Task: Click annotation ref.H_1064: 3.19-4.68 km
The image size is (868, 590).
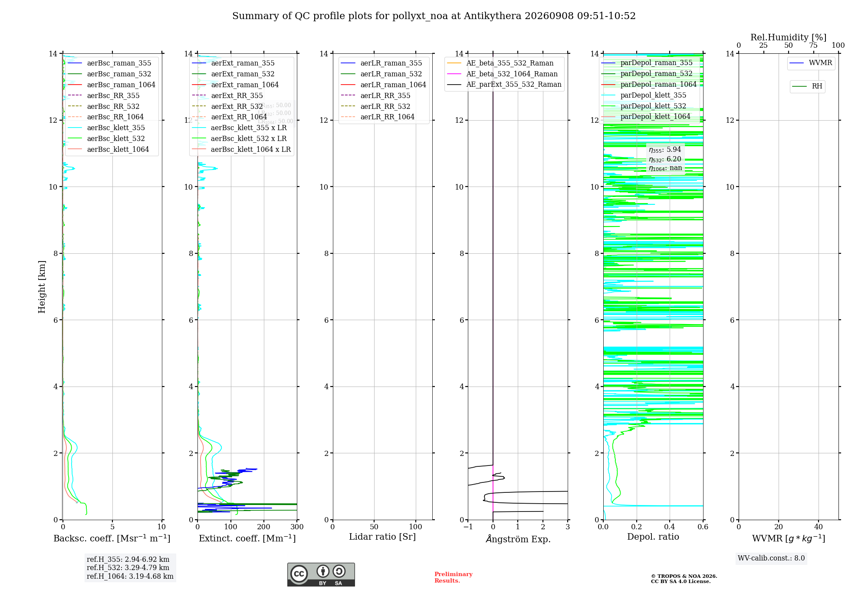Action: [130, 577]
